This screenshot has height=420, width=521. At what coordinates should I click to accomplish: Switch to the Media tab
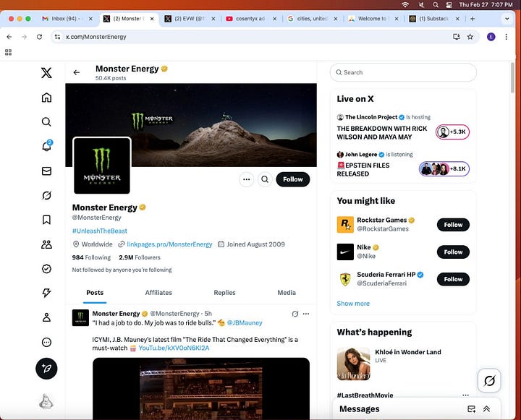(x=287, y=293)
